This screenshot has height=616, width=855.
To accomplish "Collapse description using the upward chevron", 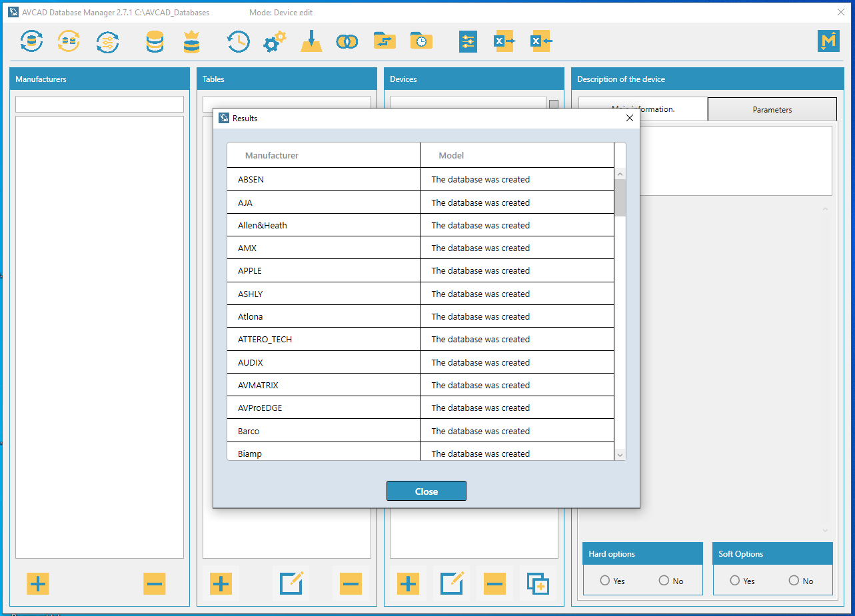I will coord(825,209).
